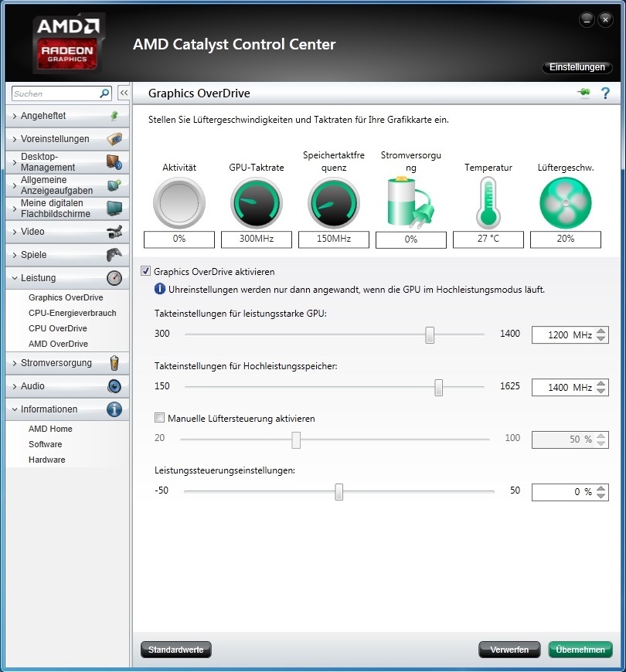
Task: Click the Hochleistungsspeicher clock slider handle
Action: (x=439, y=388)
